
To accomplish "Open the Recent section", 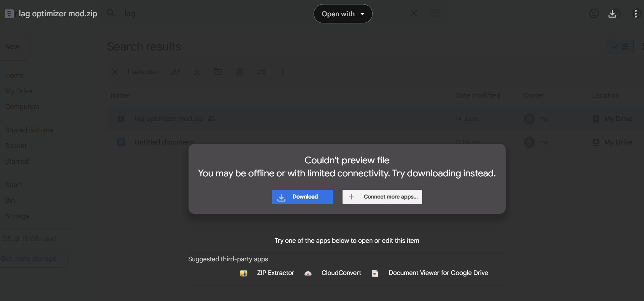I will click(16, 146).
